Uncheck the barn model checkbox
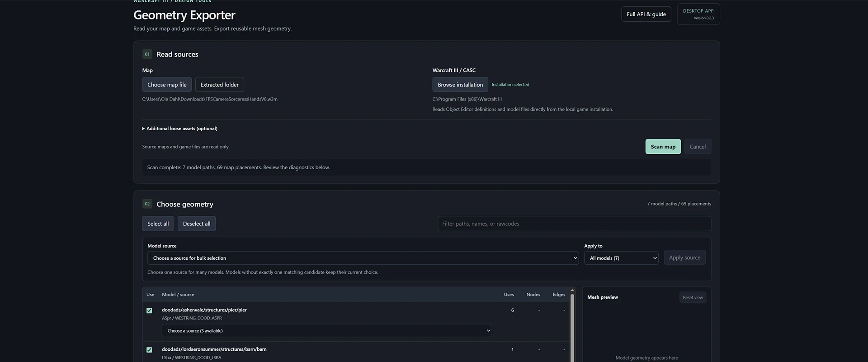Viewport: 868px width, 362px height. [149, 350]
